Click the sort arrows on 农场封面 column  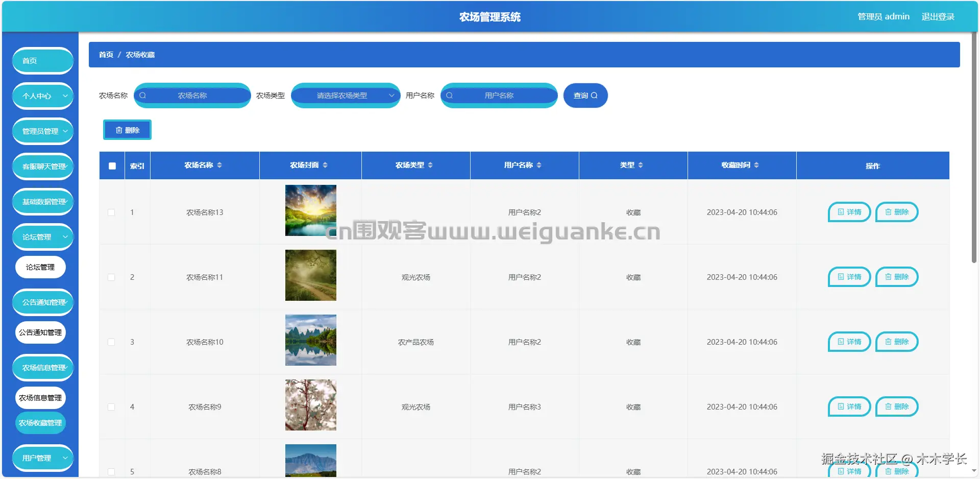tap(325, 165)
